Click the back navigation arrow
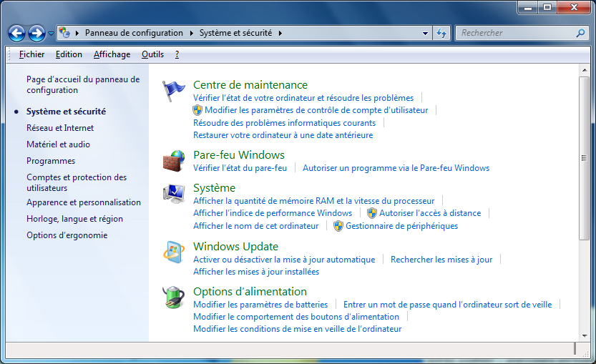Screen dimensions: 596x364 16,34
